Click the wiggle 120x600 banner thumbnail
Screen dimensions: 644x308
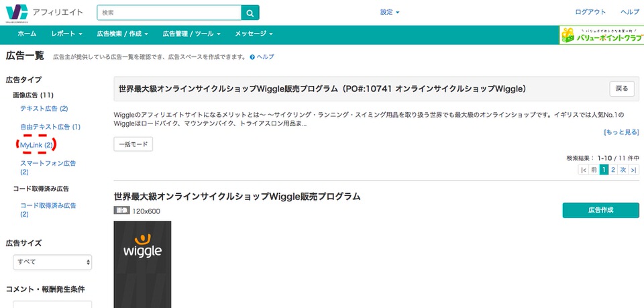(142, 264)
